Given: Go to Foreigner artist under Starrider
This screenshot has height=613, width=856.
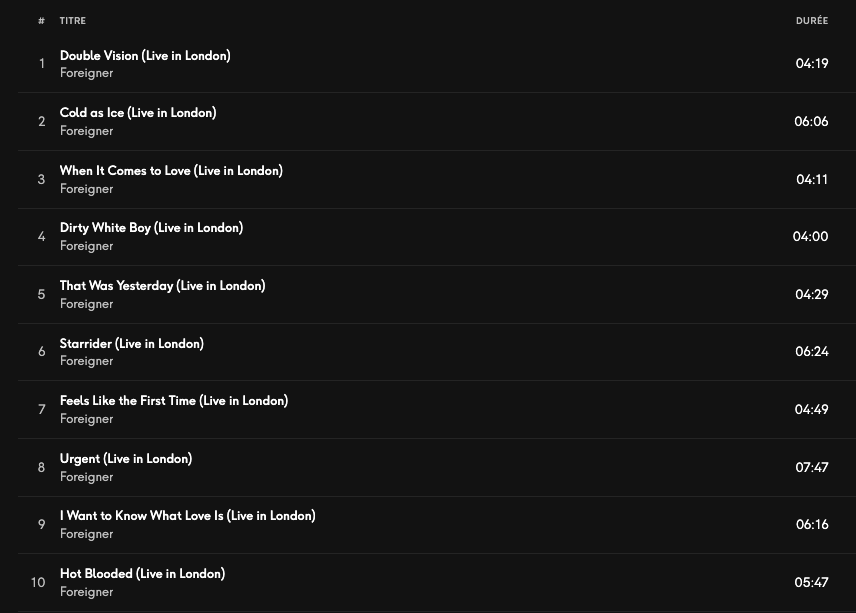Looking at the screenshot, I should coord(86,361).
